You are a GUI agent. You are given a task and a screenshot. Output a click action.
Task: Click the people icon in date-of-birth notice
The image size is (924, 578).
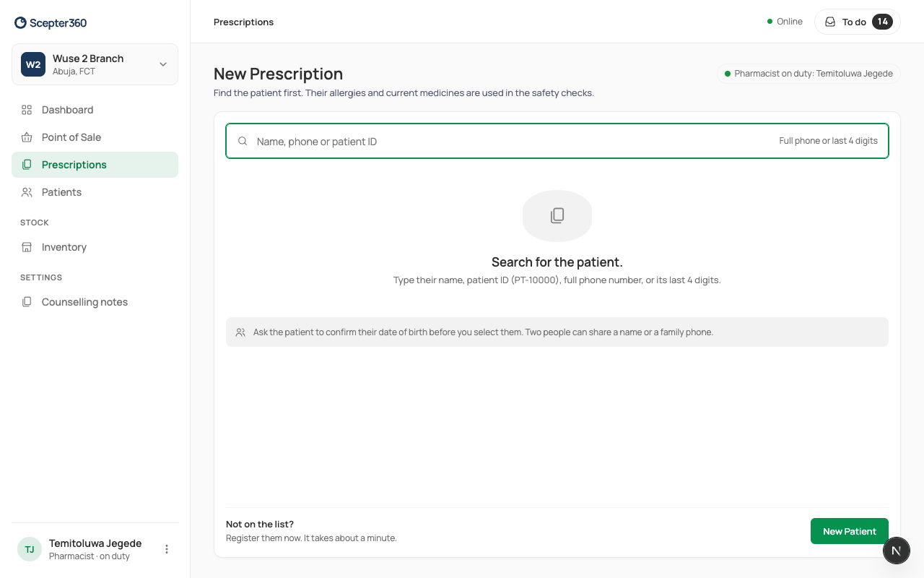tap(240, 332)
